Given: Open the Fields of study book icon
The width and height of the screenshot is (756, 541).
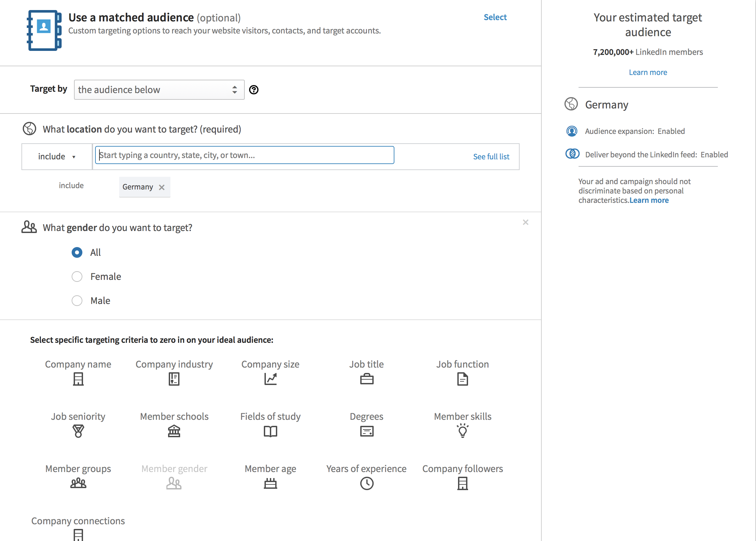Looking at the screenshot, I should pos(270,431).
